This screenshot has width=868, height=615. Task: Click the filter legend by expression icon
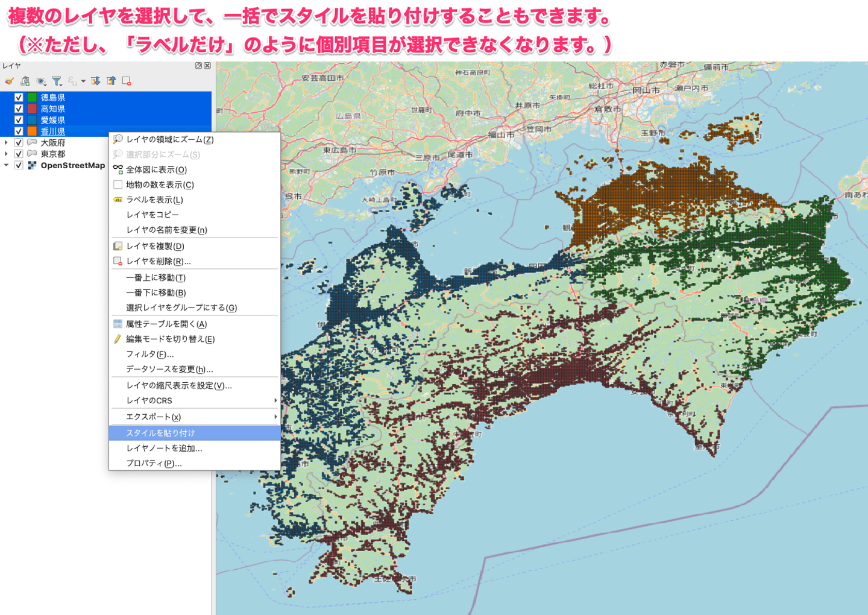pyautogui.click(x=72, y=81)
